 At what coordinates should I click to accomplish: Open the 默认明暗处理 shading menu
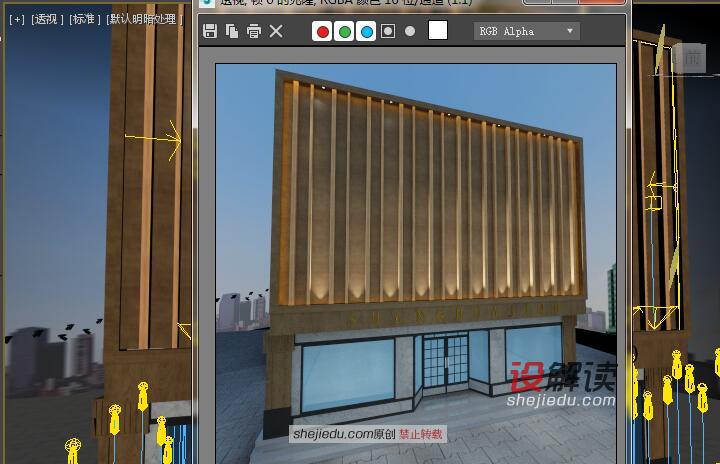pos(145,19)
